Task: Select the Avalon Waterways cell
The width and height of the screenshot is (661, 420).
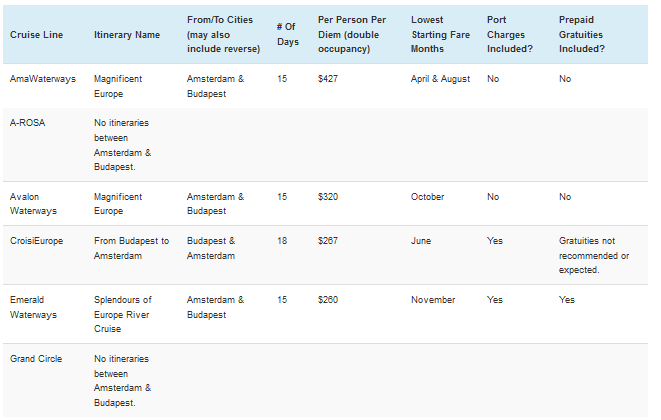Action: (33, 204)
